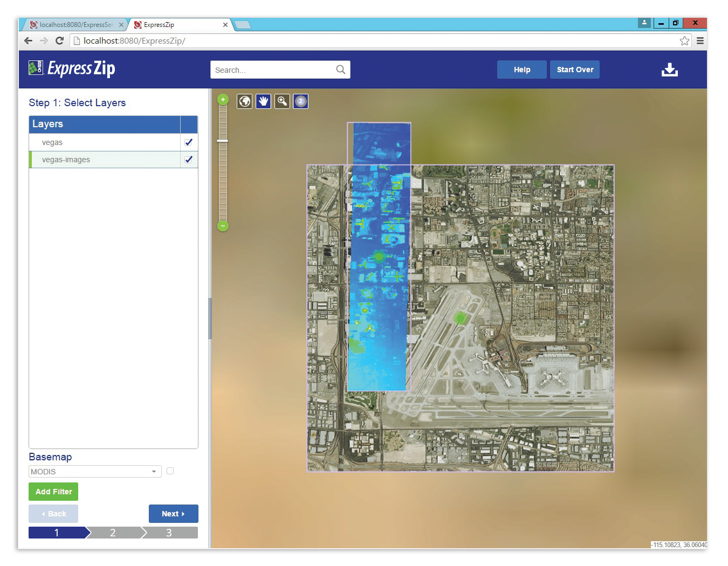Uncheck the vegas layer checkbox
This screenshot has height=566, width=728.
189,142
